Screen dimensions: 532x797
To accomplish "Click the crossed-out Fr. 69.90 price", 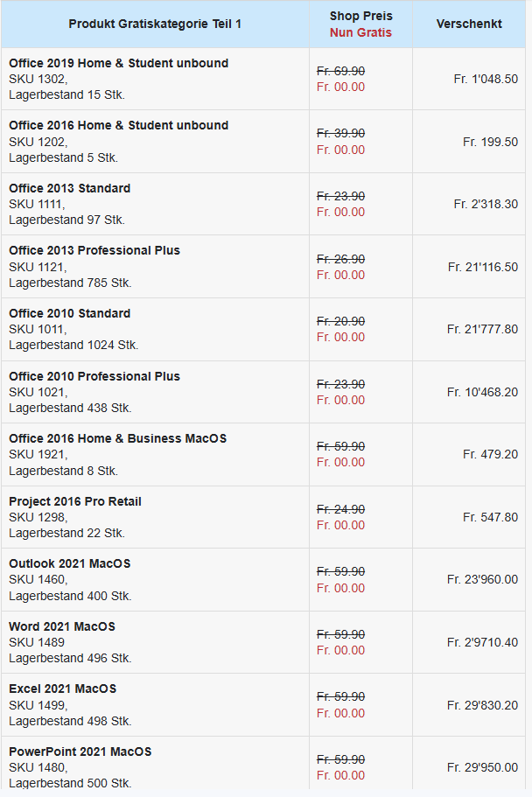I will tap(340, 71).
